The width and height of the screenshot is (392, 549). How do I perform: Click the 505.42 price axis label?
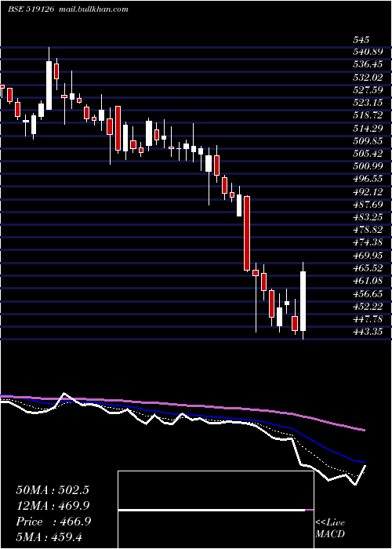point(368,154)
